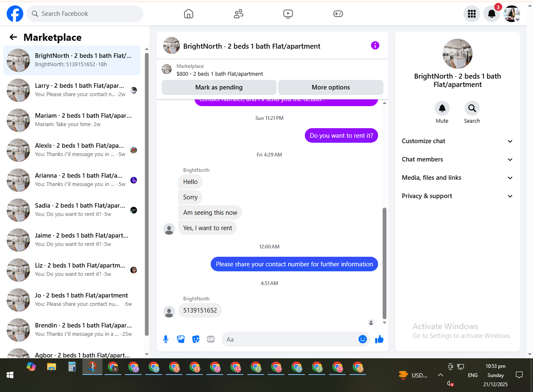Image resolution: width=533 pixels, height=392 pixels.
Task: Click the "Please share your contact number" message
Action: tap(294, 264)
